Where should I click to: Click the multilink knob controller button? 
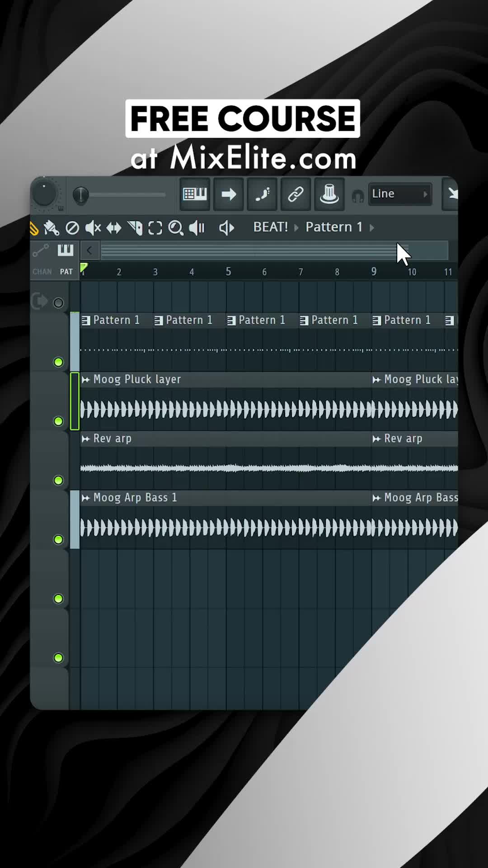pos(329,194)
